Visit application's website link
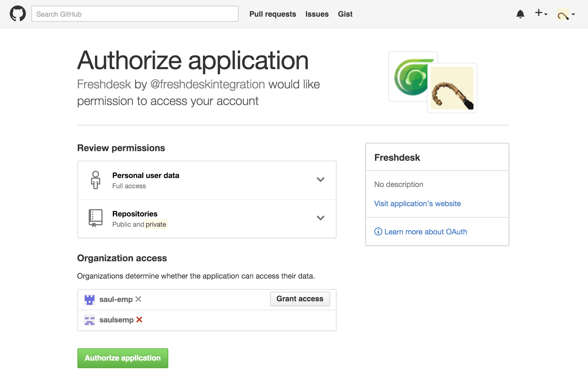This screenshot has height=381, width=588. (x=417, y=204)
